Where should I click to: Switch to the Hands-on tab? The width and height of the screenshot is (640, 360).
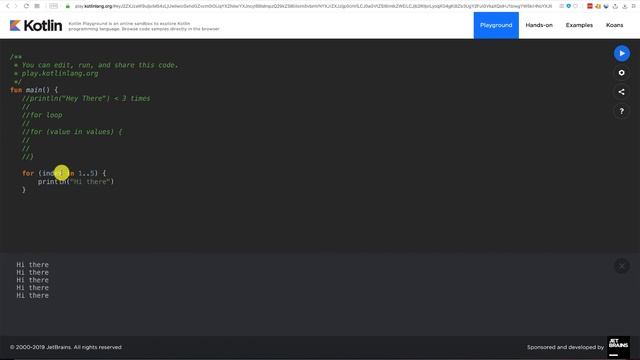(539, 25)
